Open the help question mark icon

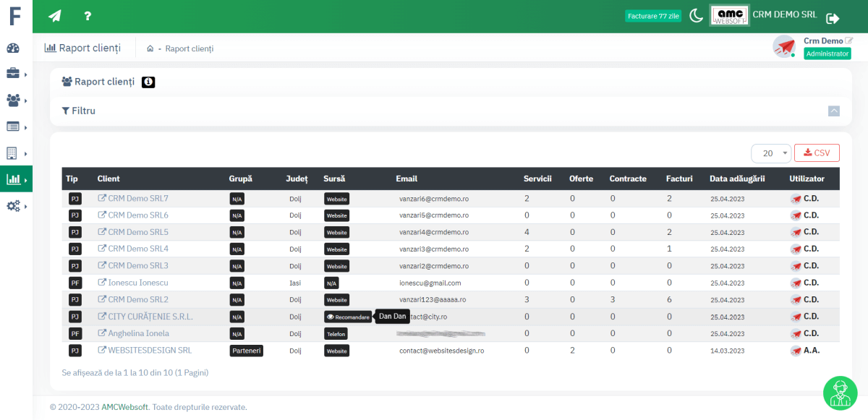[88, 16]
